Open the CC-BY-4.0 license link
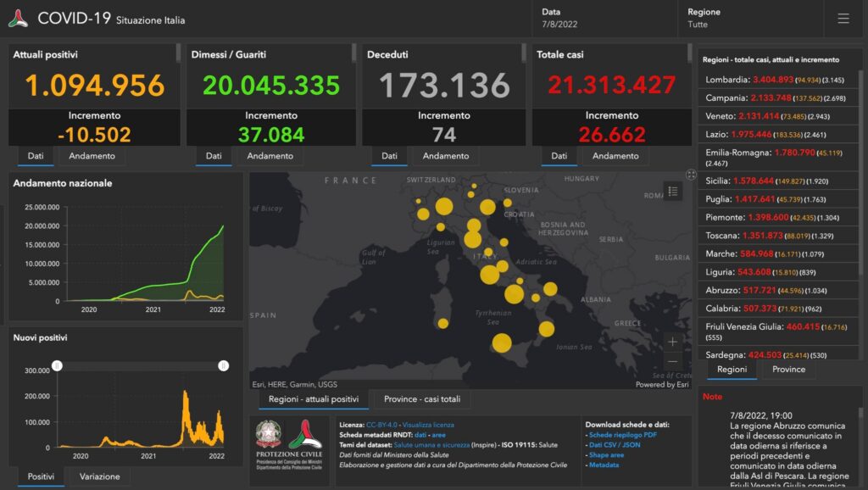The height and width of the screenshot is (490, 868). (381, 426)
